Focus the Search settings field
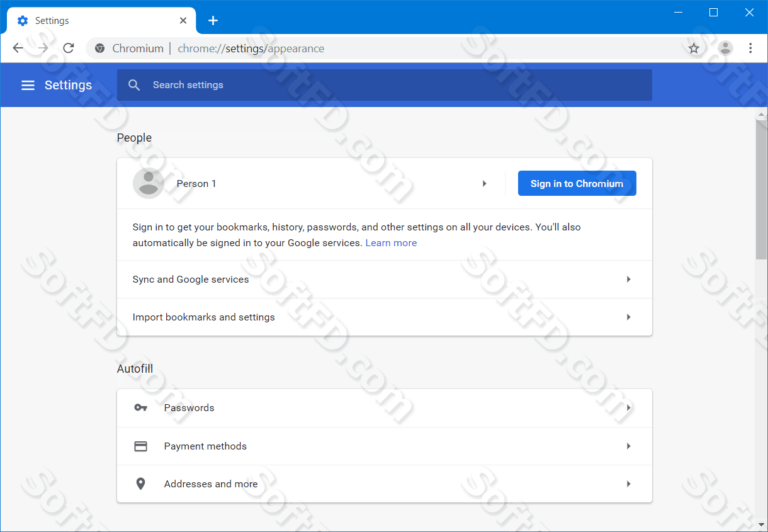This screenshot has width=768, height=532. pos(385,85)
